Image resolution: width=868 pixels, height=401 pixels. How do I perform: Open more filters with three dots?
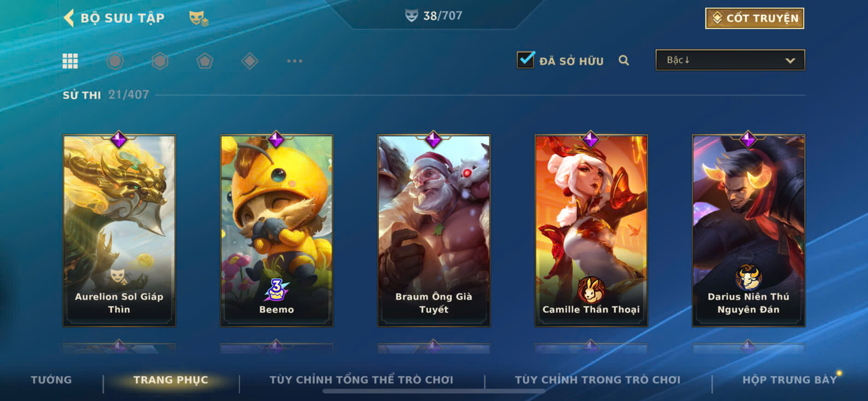295,61
